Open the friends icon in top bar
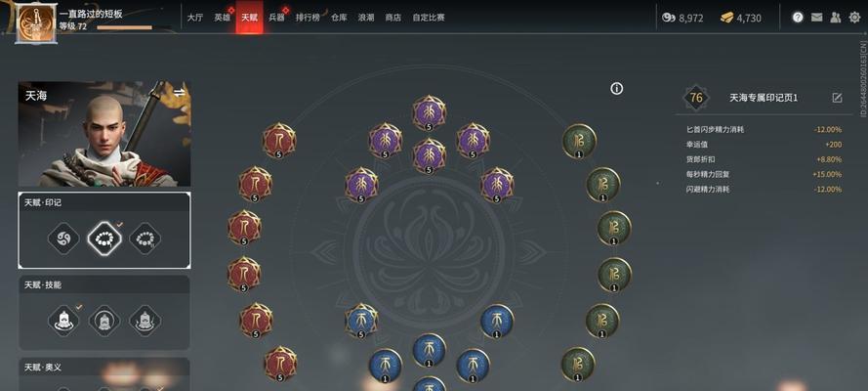 tap(836, 18)
